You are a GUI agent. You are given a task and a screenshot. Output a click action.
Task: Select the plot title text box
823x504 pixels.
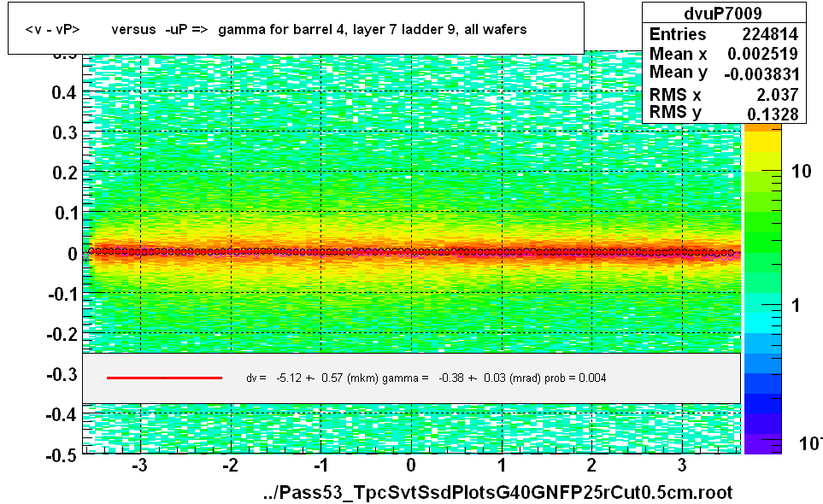pos(296,28)
